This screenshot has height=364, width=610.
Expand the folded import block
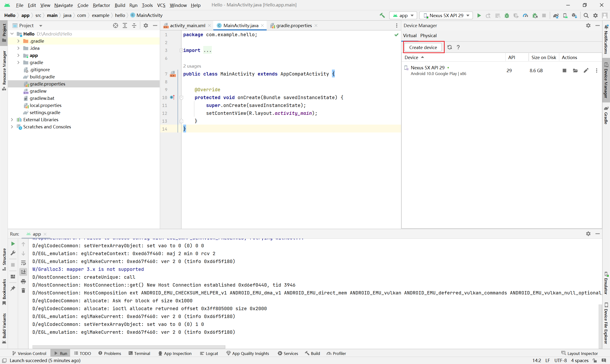coord(181,50)
